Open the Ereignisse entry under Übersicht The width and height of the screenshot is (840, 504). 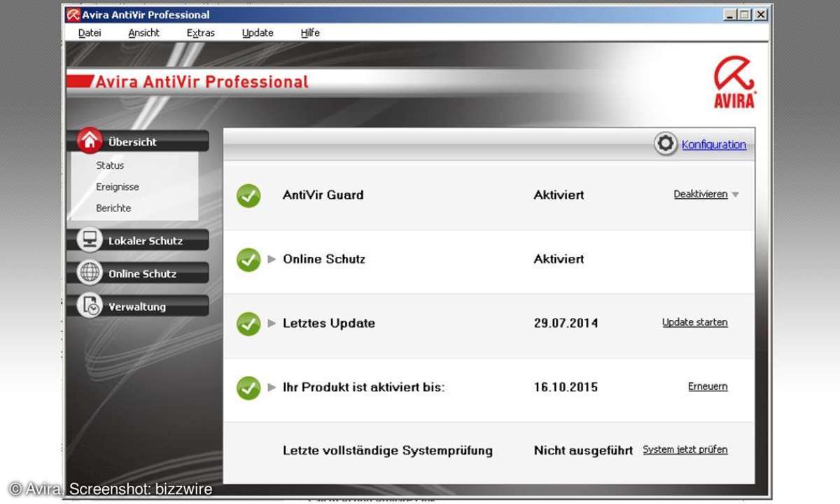[x=118, y=187]
